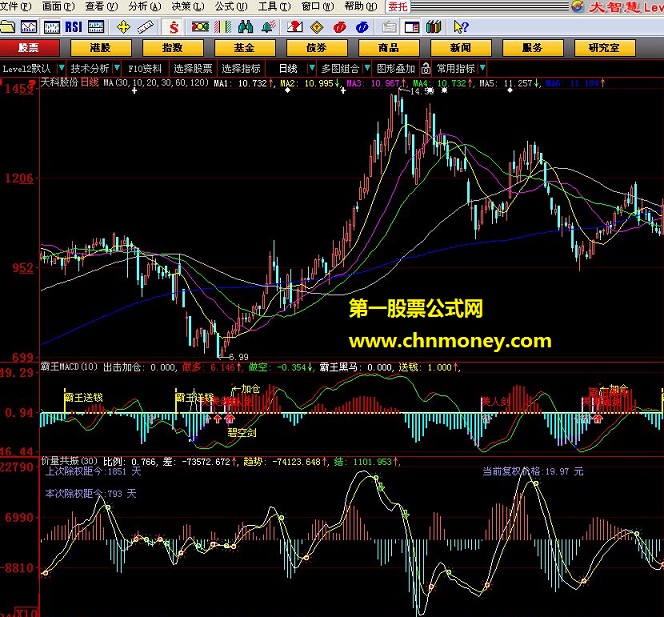
Task: Select the yellow four-arrow crosshair tool
Action: point(123,27)
